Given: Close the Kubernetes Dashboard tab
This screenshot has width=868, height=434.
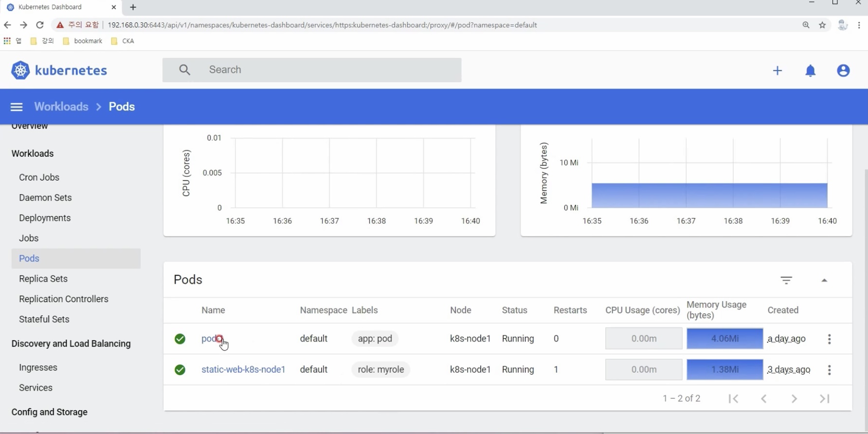Looking at the screenshot, I should [113, 7].
